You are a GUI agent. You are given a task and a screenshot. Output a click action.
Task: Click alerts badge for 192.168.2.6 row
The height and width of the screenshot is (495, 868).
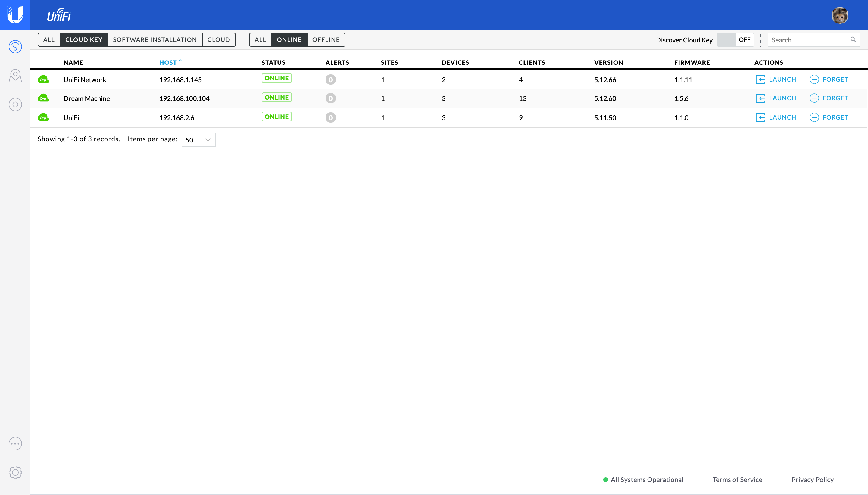330,118
